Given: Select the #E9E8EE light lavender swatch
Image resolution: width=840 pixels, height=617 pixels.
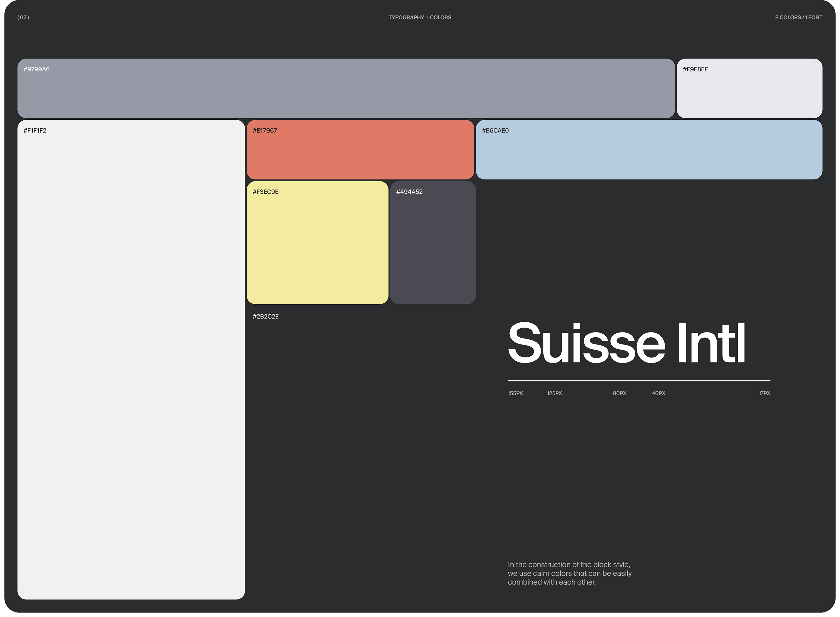Looking at the screenshot, I should 749,89.
